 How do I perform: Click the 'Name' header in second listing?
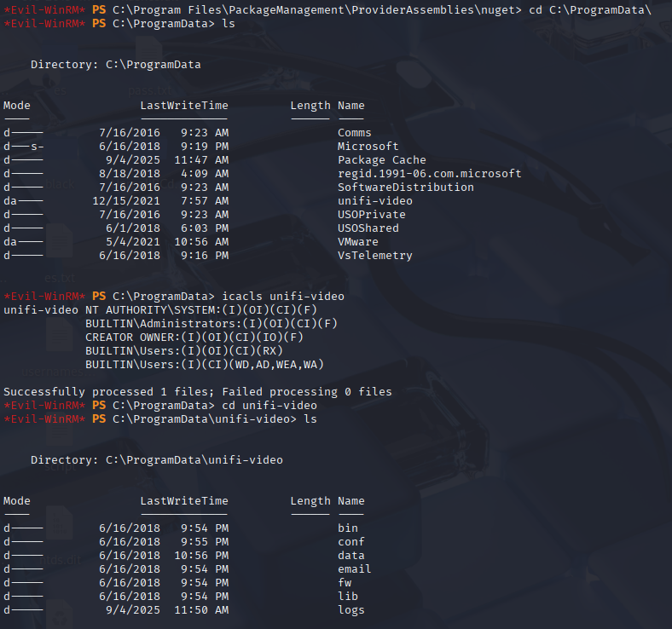(x=351, y=501)
